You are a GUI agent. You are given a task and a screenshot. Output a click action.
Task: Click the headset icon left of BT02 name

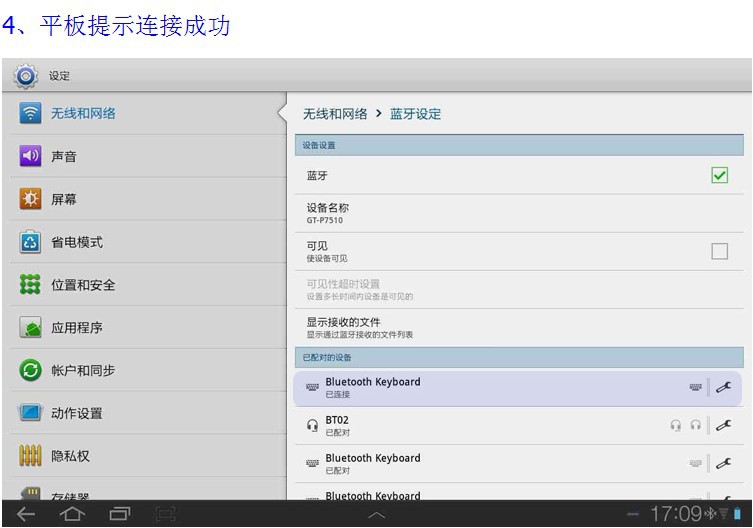(x=313, y=426)
